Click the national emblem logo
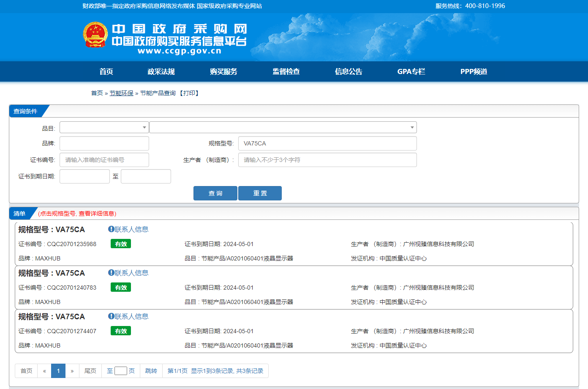This screenshot has height=389, width=588. tap(95, 35)
